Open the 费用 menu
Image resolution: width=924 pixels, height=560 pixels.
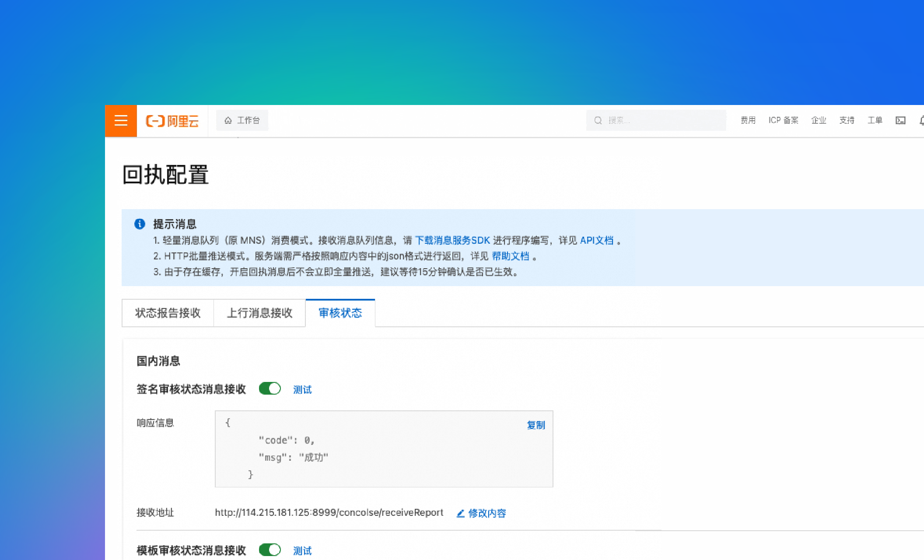[x=748, y=120]
